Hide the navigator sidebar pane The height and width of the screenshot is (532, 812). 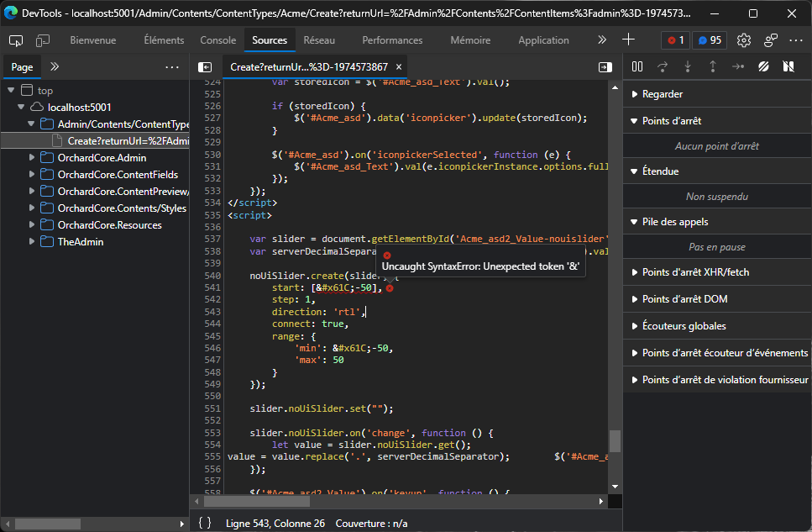click(x=204, y=67)
